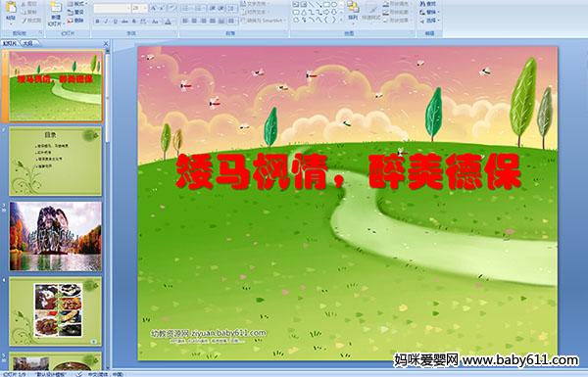Expand the Select (选择) dropdown
The image size is (588, 377).
pyautogui.click(x=429, y=21)
